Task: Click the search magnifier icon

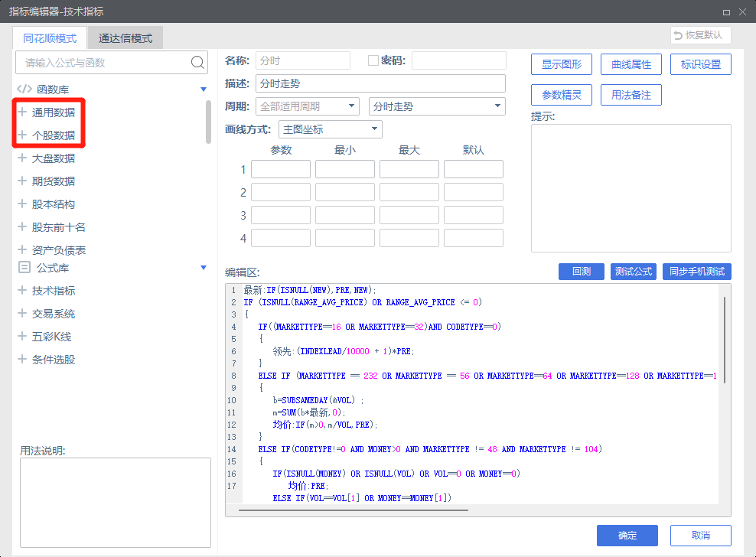Action: click(x=197, y=62)
